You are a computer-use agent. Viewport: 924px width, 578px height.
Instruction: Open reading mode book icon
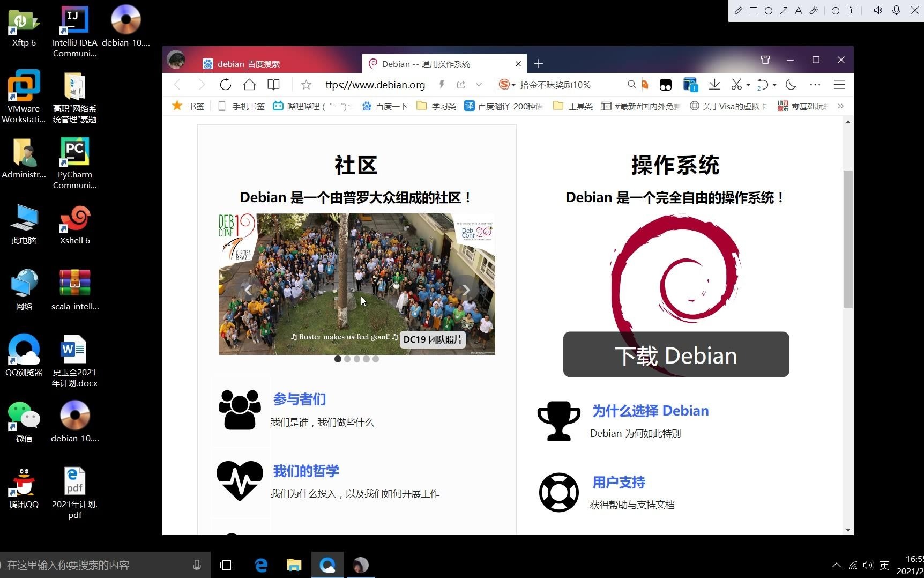coord(273,85)
